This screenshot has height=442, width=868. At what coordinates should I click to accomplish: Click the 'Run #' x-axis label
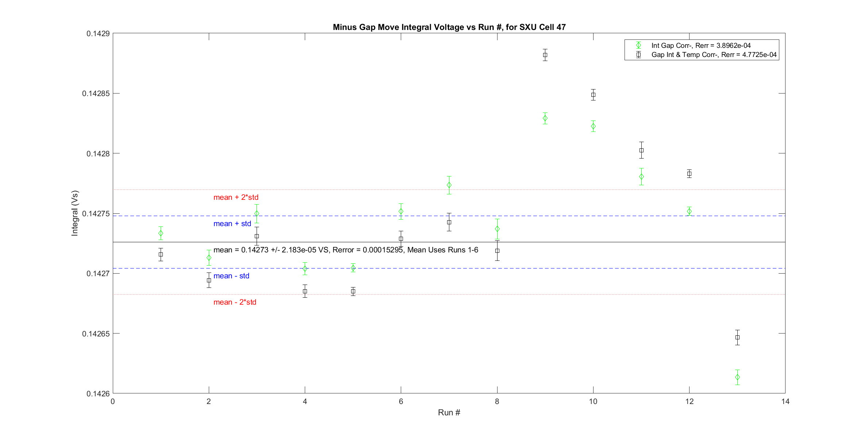(449, 412)
